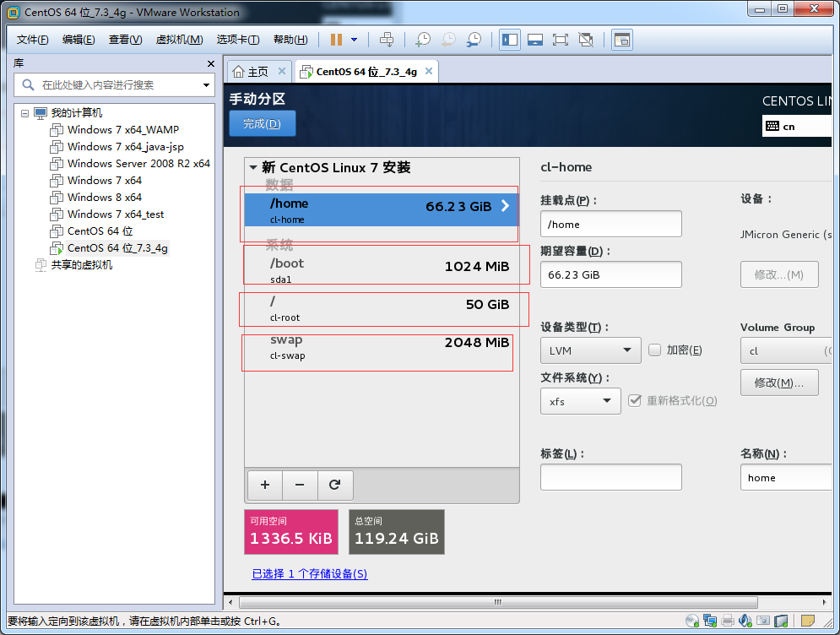Click the cn keyboard layout indicator
This screenshot has width=840, height=635.
[x=797, y=127]
